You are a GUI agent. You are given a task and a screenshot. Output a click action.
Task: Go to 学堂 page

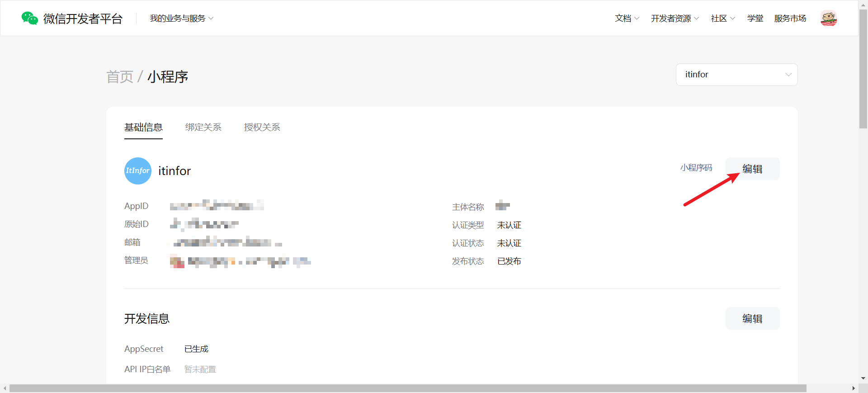(755, 18)
